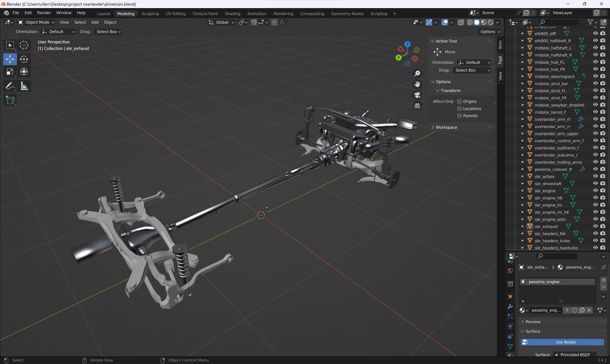Open the Item sidebar tab
This screenshot has height=364, width=610.
pyautogui.click(x=500, y=45)
